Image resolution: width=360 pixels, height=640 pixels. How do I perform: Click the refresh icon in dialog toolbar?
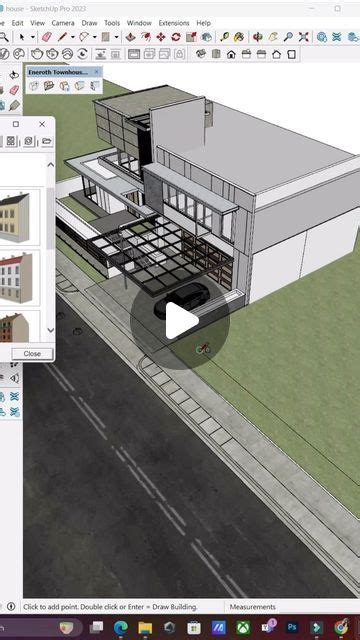[x=28, y=141]
